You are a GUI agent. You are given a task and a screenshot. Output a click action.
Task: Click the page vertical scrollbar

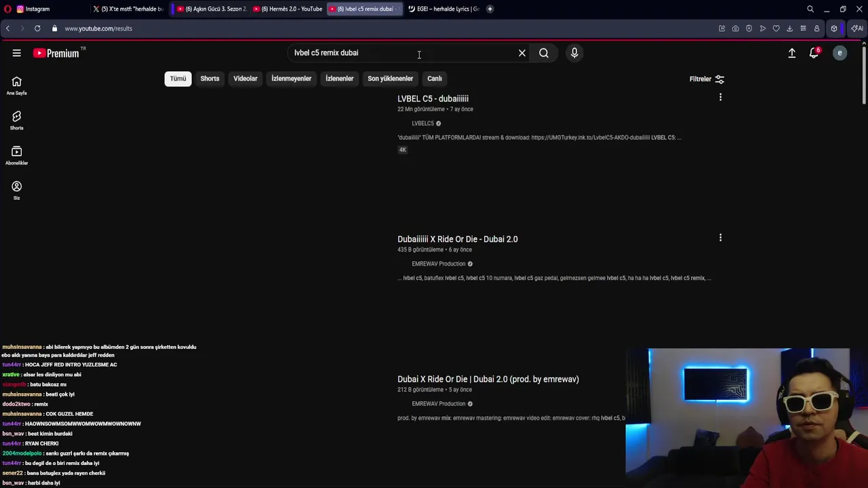pos(863,75)
